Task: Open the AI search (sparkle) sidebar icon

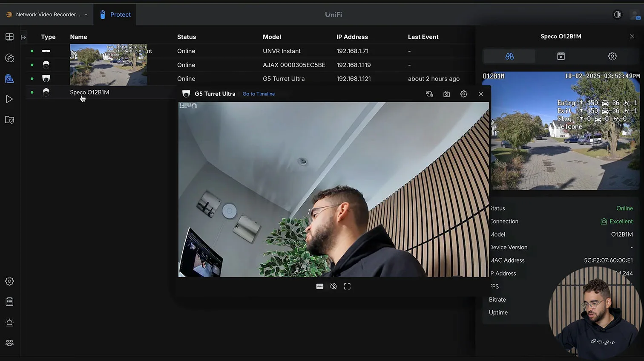Action: (x=9, y=58)
